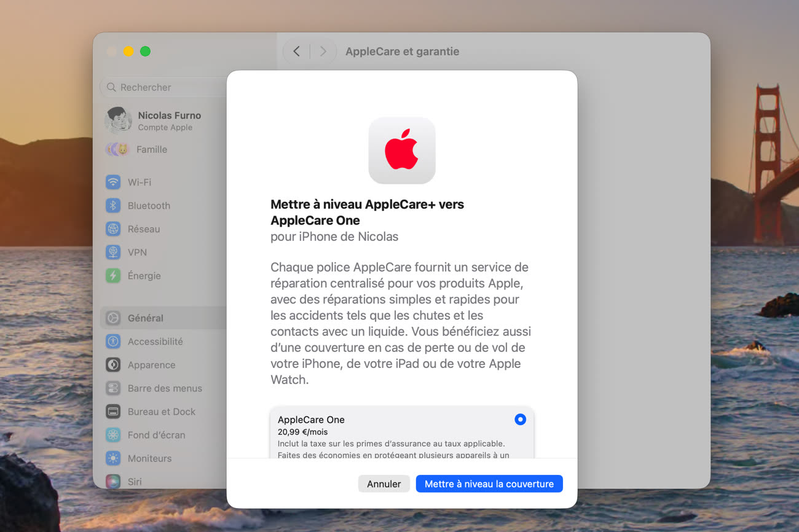Click the AppleCare et garantie title

[x=403, y=52]
